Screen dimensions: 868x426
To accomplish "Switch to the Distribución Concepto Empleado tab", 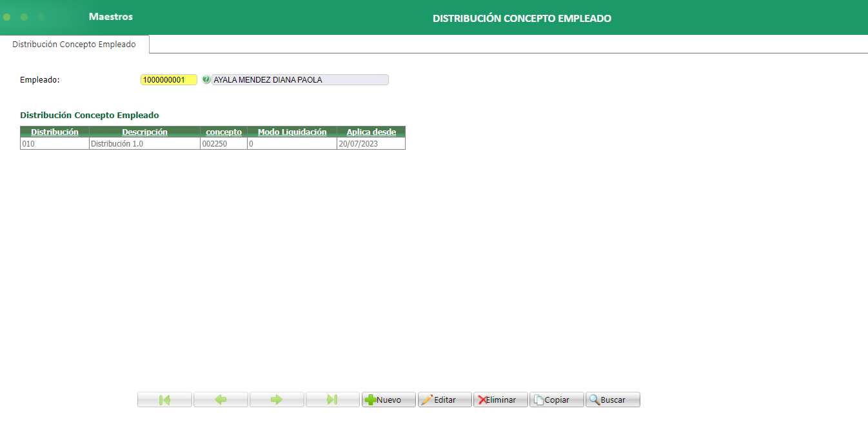I will coord(74,44).
